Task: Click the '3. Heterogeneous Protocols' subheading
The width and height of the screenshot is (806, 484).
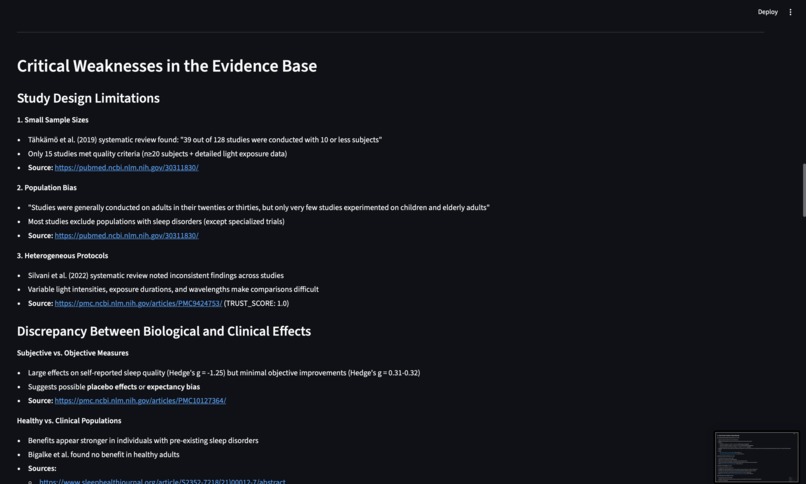Action: tap(62, 256)
